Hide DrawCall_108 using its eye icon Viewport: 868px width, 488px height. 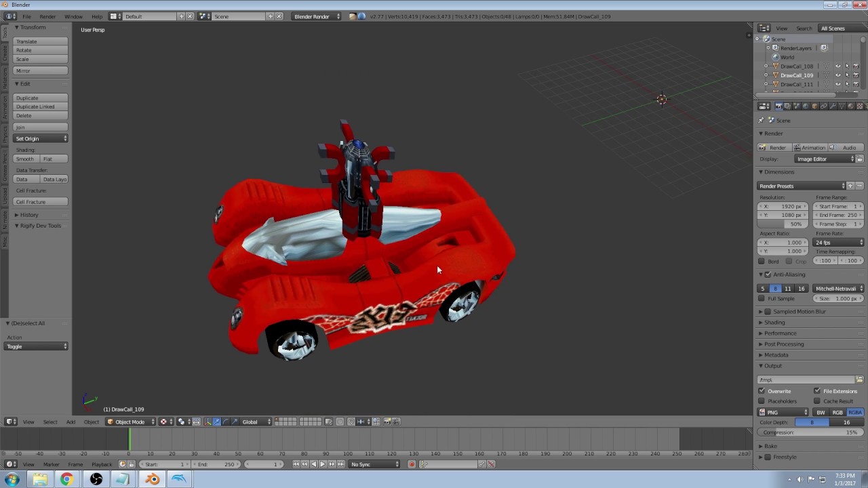(838, 66)
